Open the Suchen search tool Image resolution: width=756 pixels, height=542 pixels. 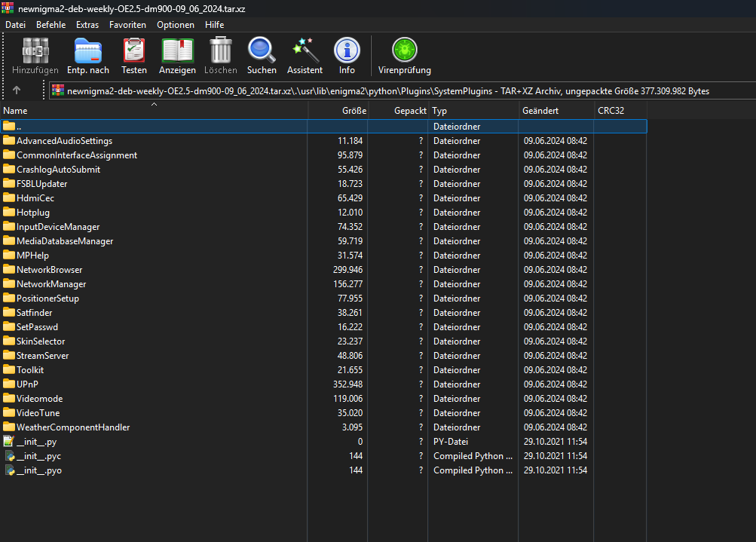coord(262,51)
